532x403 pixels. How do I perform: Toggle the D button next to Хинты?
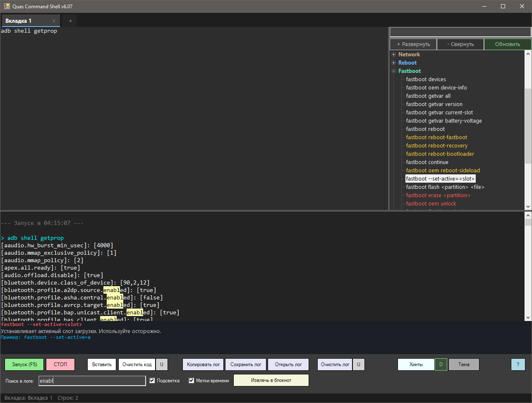pos(441,364)
